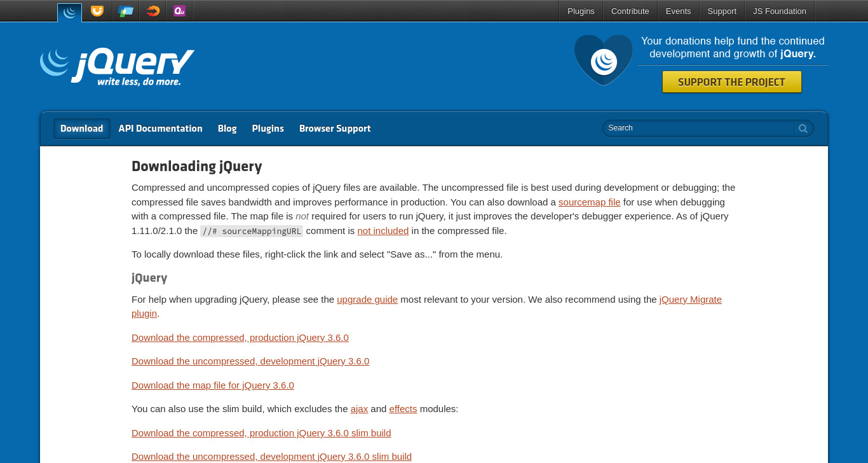868x463 pixels.
Task: Select the Download navigation tab
Action: pyautogui.click(x=82, y=128)
